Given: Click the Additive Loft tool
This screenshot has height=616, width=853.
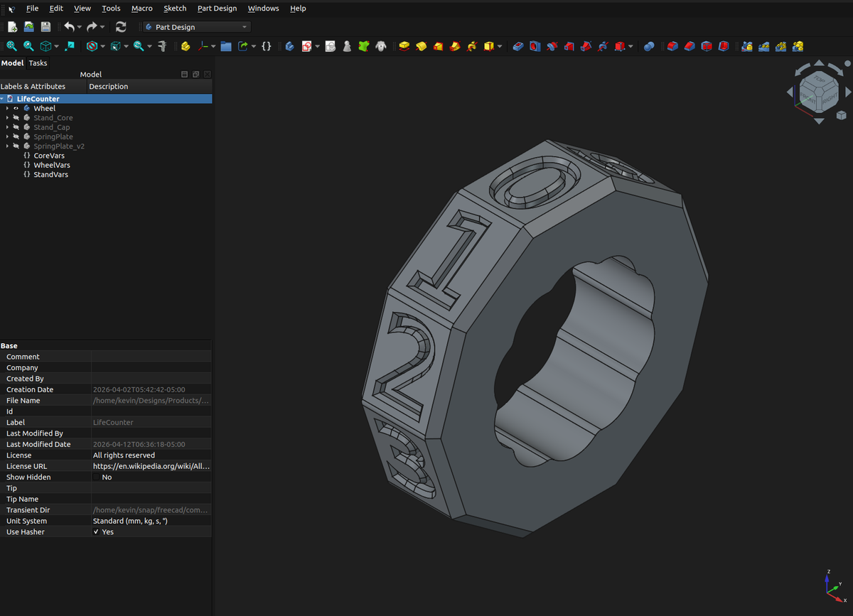Looking at the screenshot, I should (x=439, y=46).
